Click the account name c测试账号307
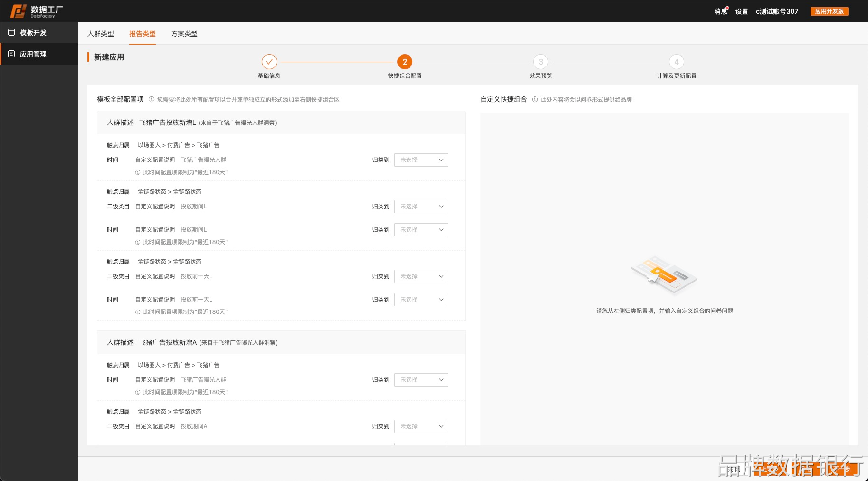This screenshot has height=481, width=868. pyautogui.click(x=777, y=11)
